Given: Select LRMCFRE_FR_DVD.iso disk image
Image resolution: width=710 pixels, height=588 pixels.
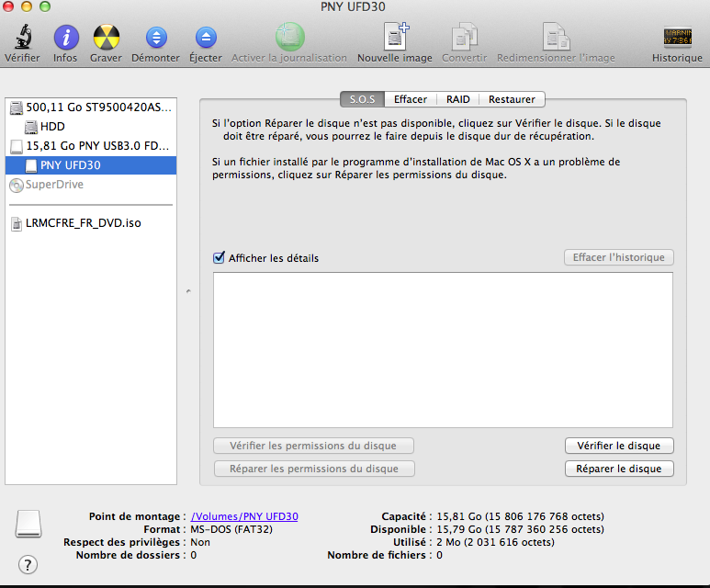Looking at the screenshot, I should [x=83, y=223].
